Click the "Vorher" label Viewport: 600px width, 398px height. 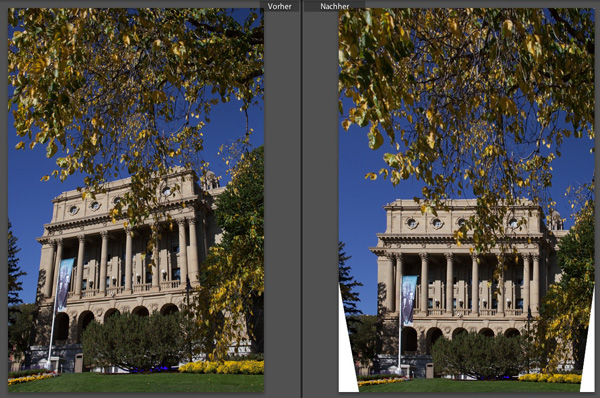coord(279,6)
